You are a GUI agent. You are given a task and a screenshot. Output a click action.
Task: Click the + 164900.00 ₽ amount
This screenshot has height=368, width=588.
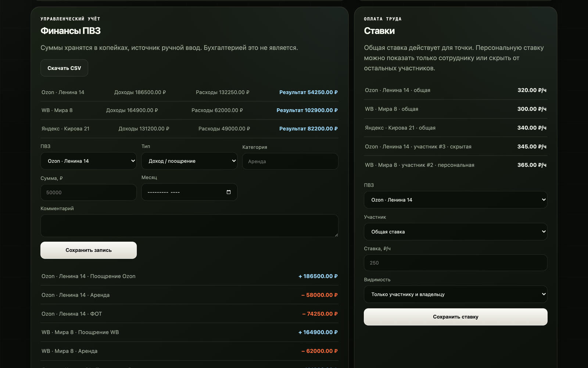[318, 332]
